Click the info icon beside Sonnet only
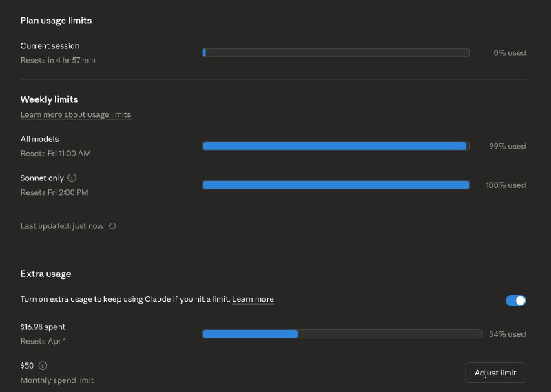The image size is (551, 392). (72, 178)
